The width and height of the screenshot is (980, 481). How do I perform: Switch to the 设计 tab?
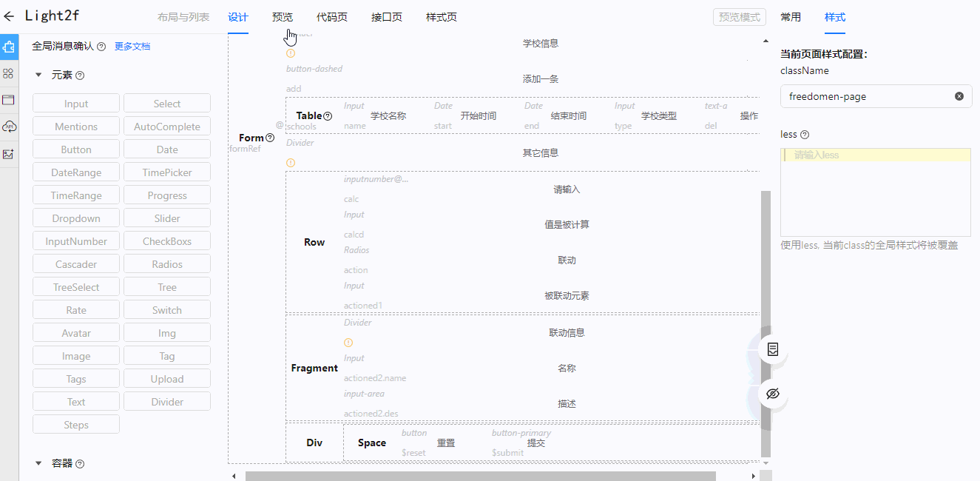(238, 17)
